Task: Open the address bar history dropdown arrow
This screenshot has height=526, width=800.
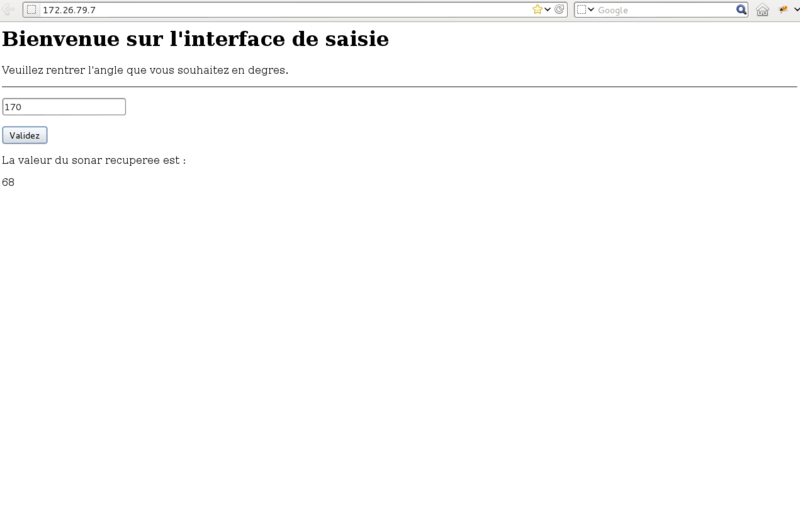Action: [548, 10]
